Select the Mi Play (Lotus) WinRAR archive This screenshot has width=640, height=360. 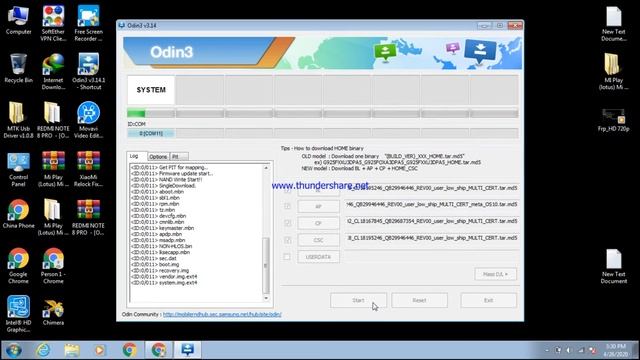pos(53,169)
